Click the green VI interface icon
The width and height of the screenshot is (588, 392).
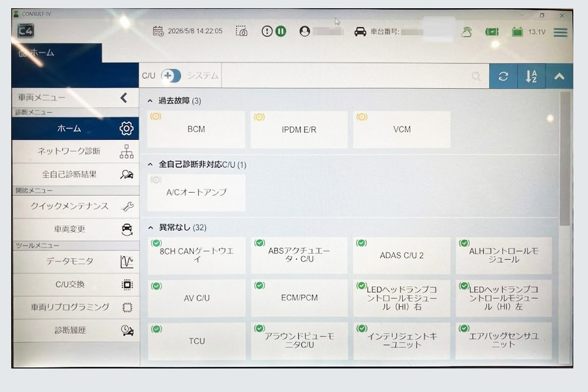(x=492, y=32)
